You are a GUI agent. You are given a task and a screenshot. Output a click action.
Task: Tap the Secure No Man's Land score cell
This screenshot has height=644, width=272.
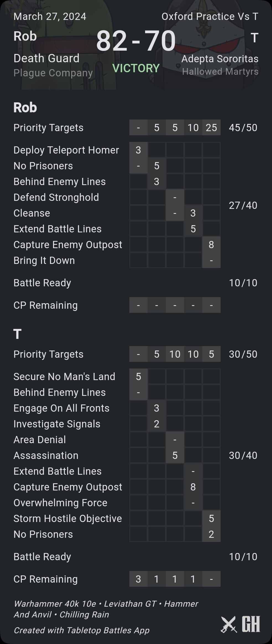point(138,376)
